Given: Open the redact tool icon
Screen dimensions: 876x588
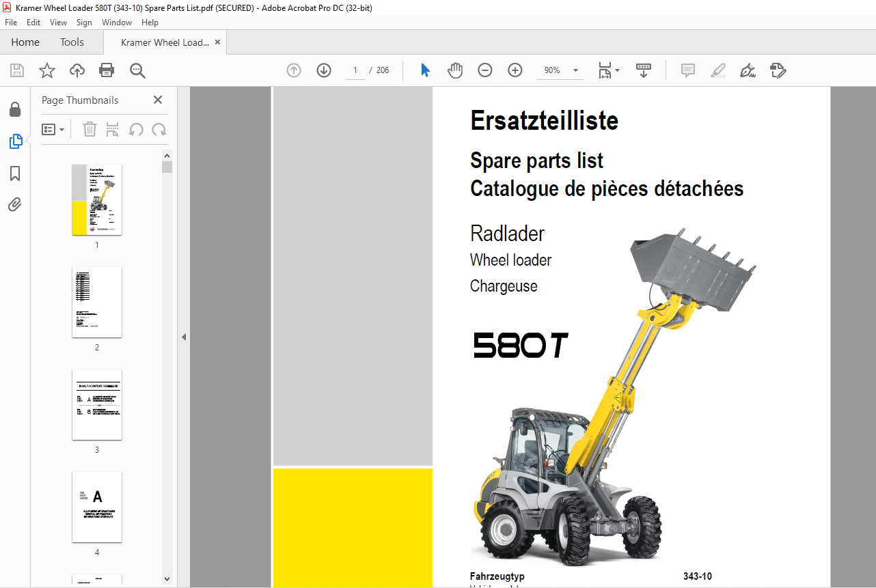Looking at the screenshot, I should click(778, 70).
